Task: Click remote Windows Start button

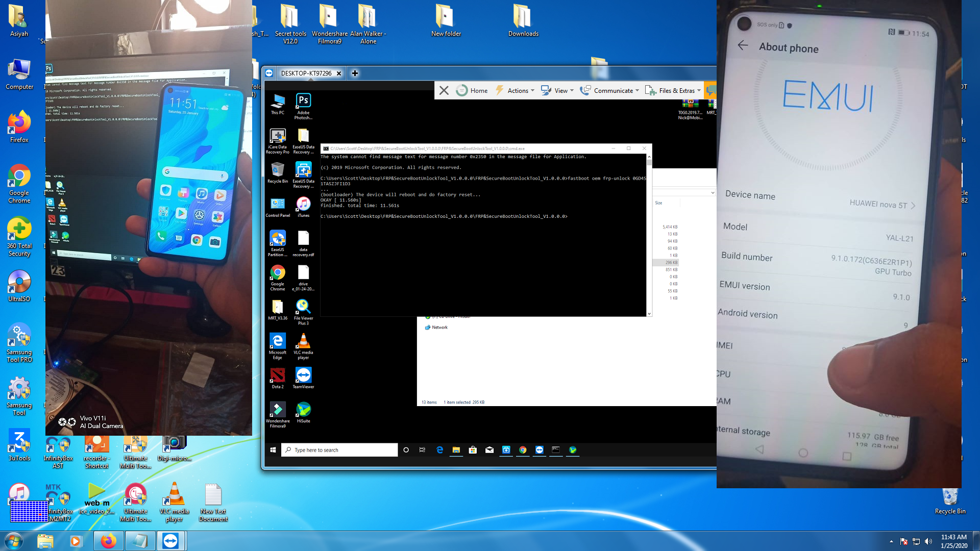Action: point(273,449)
